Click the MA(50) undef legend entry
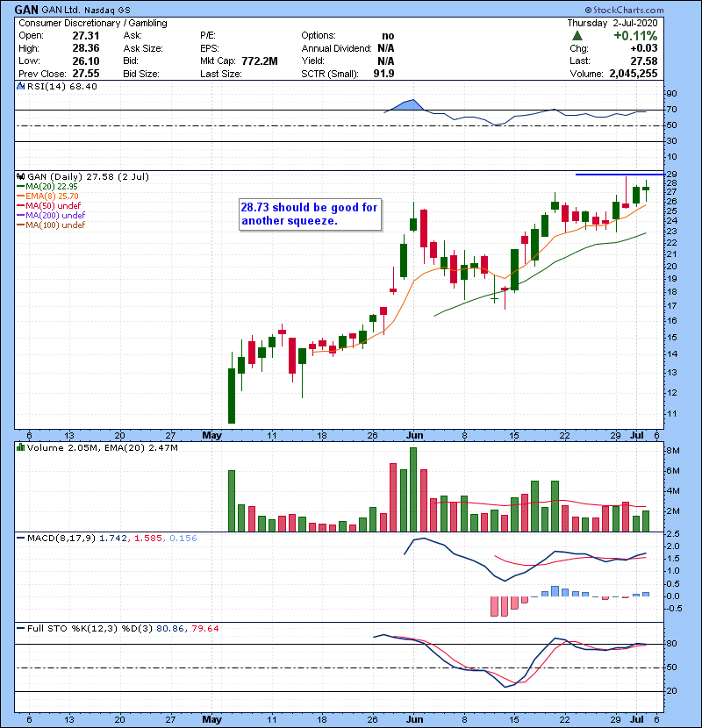This screenshot has height=728, width=702. (x=49, y=205)
